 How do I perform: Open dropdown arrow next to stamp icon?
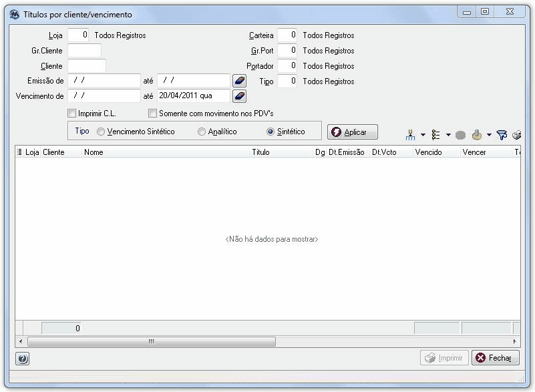489,135
